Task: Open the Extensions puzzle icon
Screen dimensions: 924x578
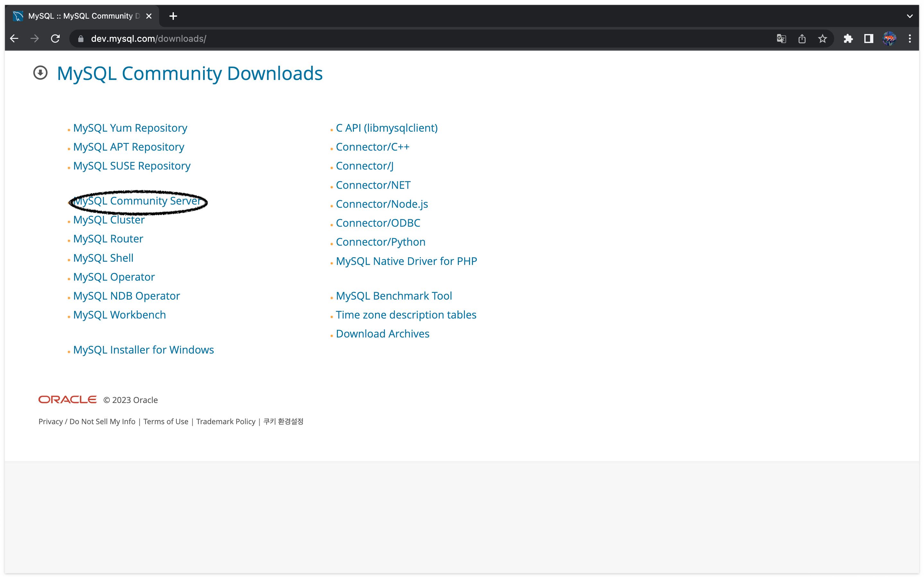Action: (848, 39)
